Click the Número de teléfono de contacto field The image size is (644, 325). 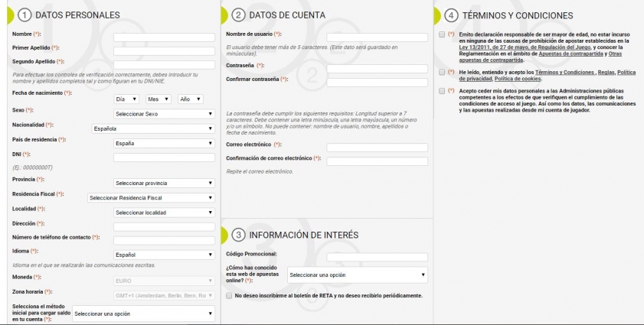tap(165, 241)
